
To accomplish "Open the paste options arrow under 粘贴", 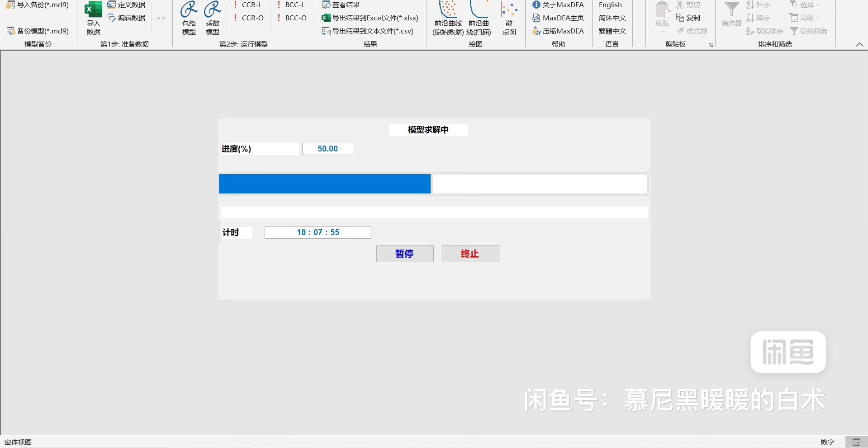I will [663, 32].
